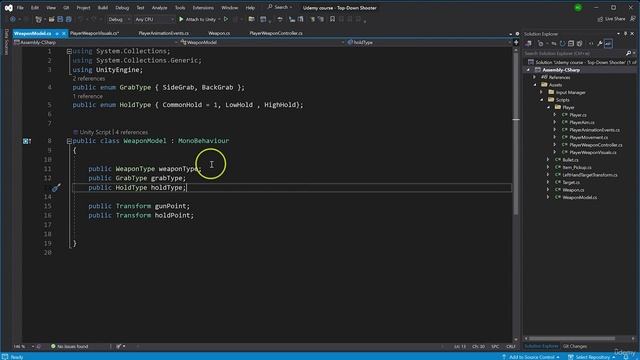
Task: Select Target.cs in Solution Explorer
Action: click(x=571, y=182)
